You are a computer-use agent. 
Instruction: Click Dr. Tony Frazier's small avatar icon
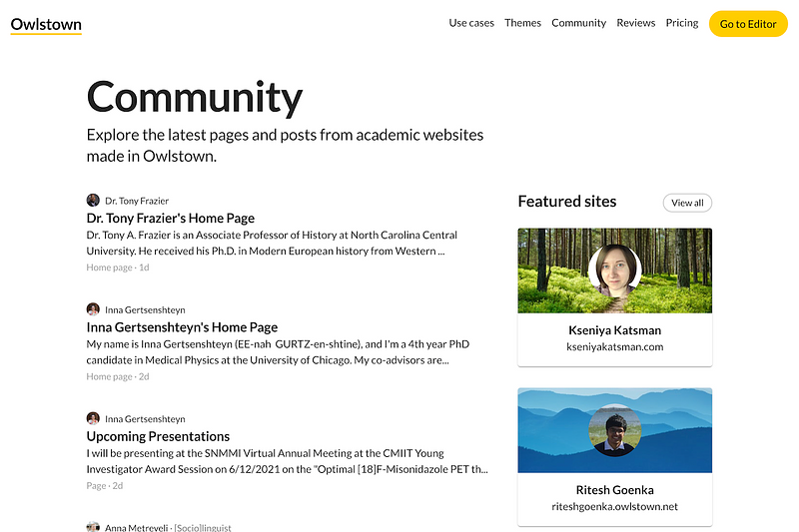93,201
